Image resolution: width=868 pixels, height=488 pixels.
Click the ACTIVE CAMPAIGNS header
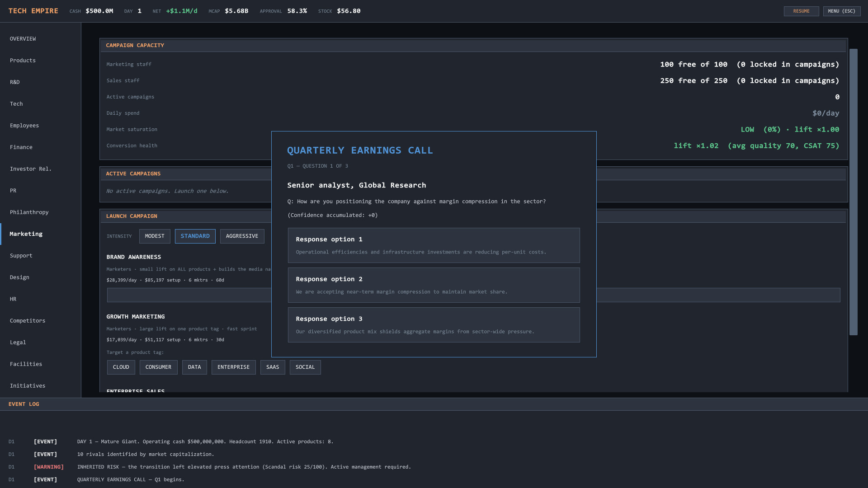click(133, 174)
